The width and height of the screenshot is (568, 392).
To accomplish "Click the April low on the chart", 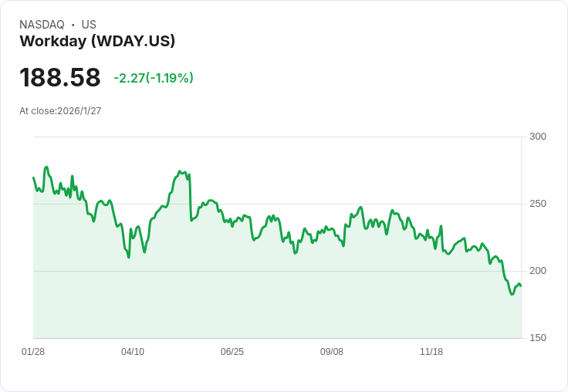I will click(129, 257).
